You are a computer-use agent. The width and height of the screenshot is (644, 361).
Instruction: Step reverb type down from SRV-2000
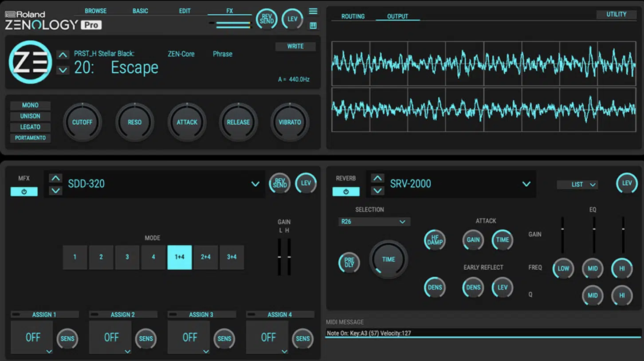(x=377, y=191)
